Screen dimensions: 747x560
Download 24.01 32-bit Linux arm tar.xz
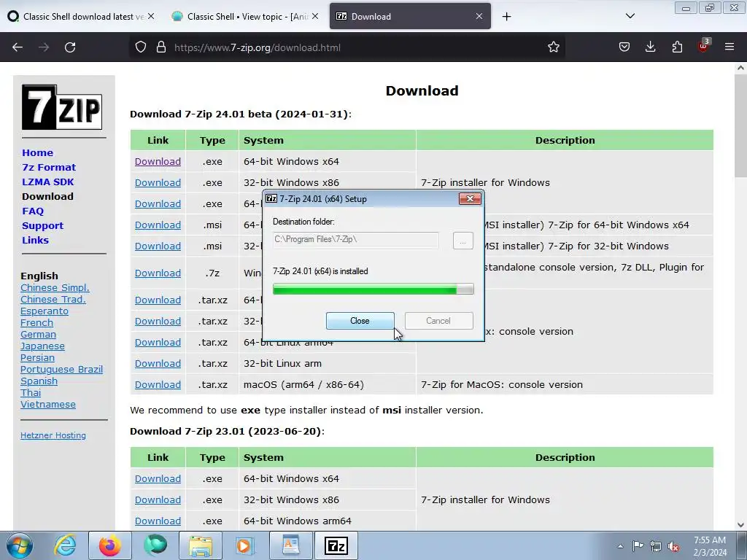click(x=158, y=363)
